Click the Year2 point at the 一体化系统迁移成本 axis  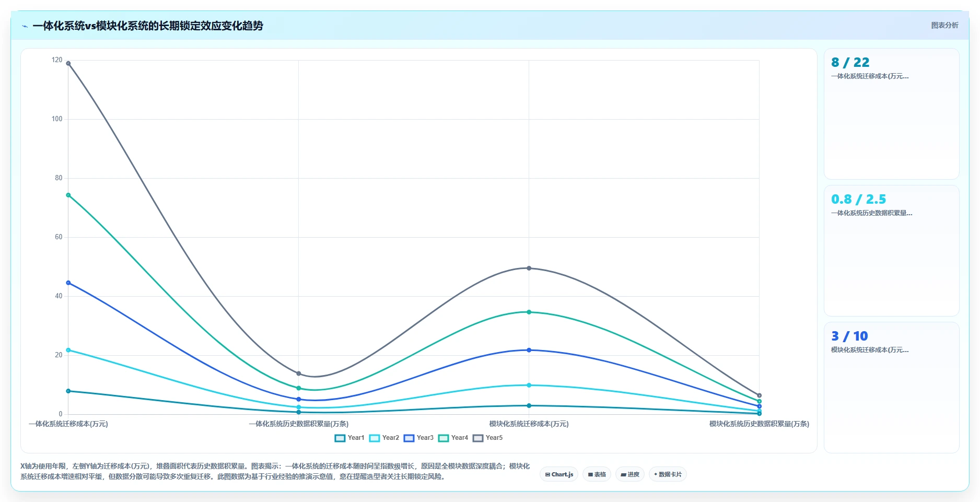pyautogui.click(x=68, y=350)
